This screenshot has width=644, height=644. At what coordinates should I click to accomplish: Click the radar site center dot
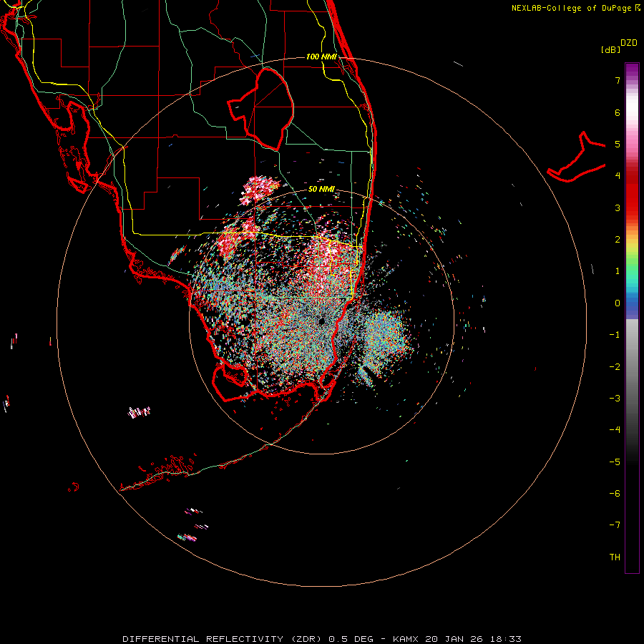pos(321,321)
